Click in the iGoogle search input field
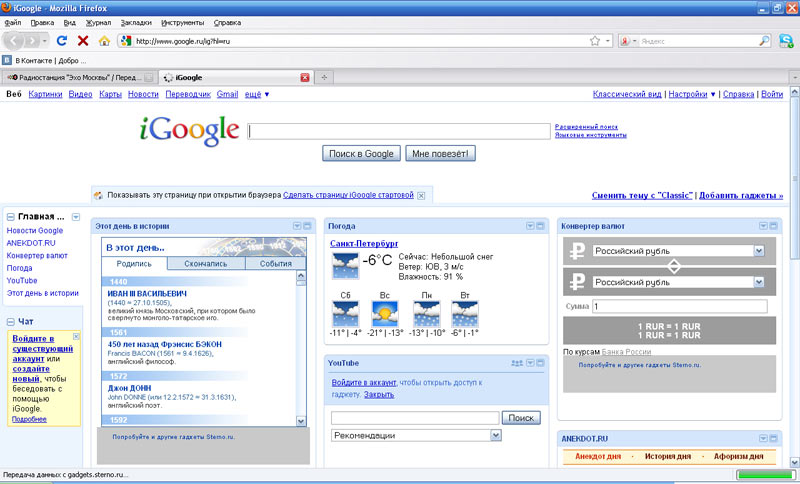 [x=399, y=131]
